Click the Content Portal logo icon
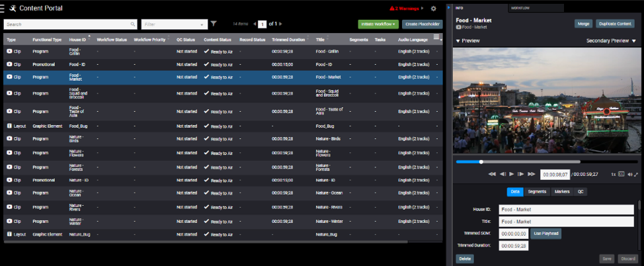Screen dimensions: 644x266 (13, 8)
